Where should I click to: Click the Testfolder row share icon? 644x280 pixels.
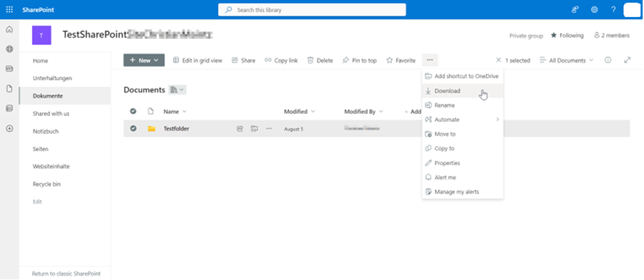(x=240, y=129)
